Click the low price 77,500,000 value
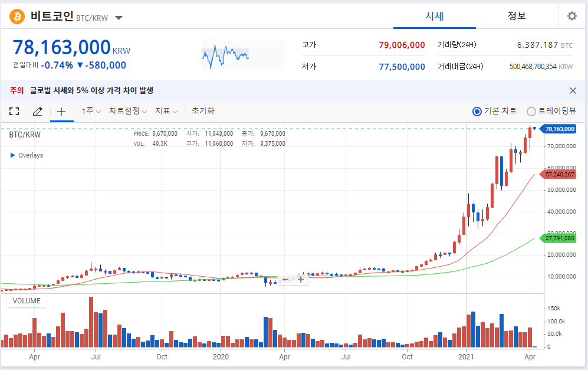 point(402,67)
